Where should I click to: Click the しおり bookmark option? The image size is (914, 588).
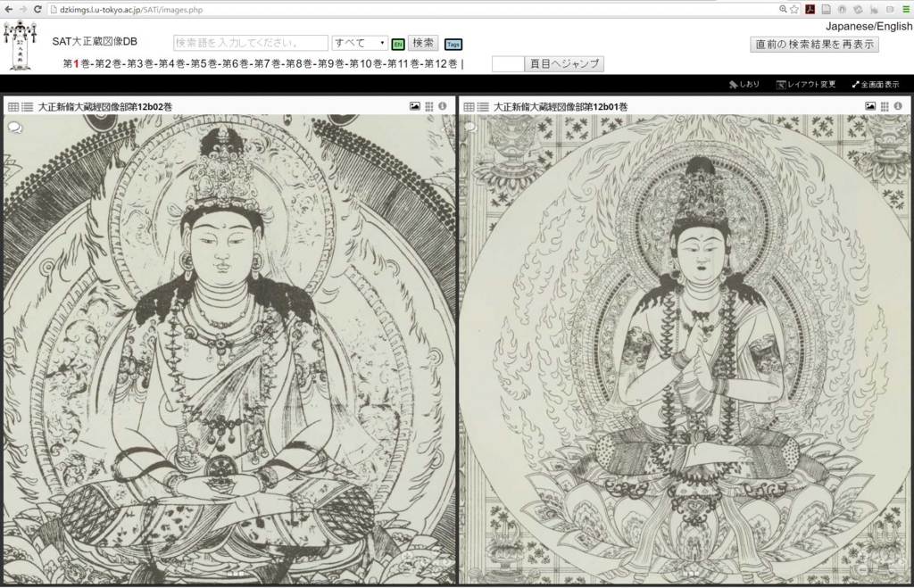(x=744, y=85)
